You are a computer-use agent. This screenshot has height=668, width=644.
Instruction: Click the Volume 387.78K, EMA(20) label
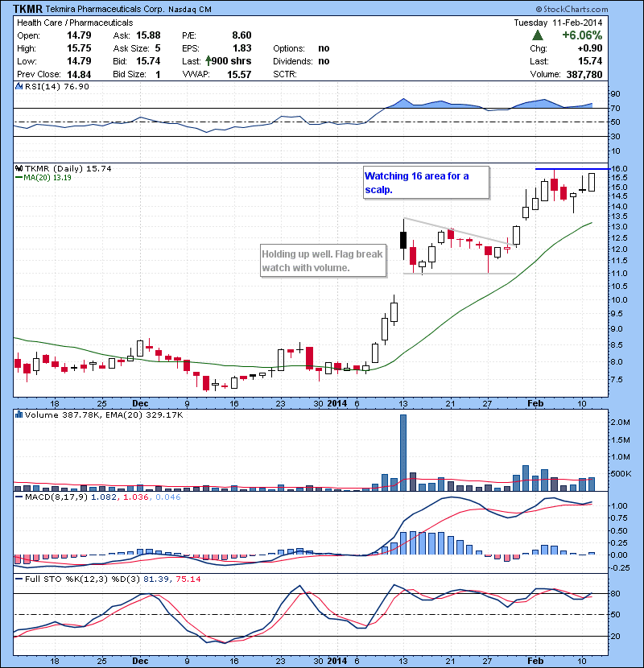104,414
